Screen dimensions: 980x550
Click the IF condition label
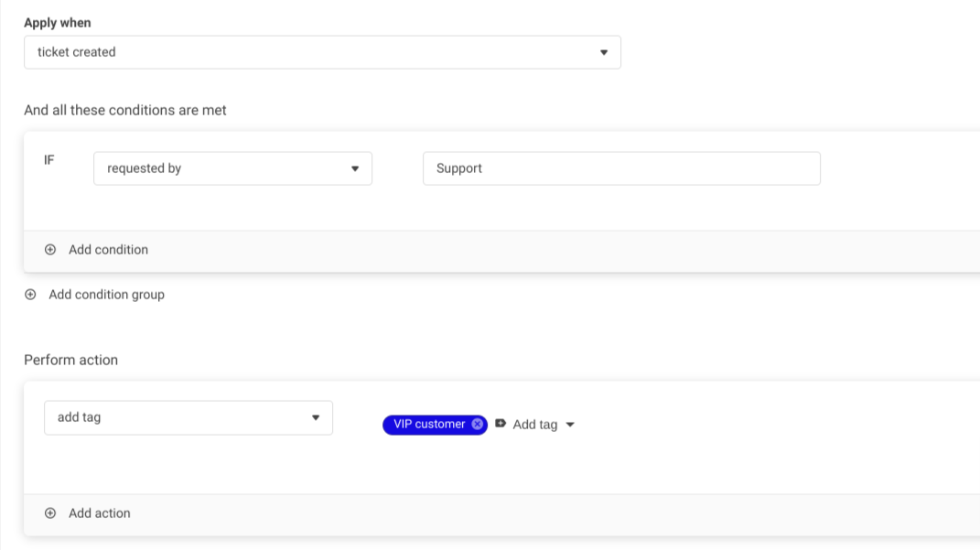[49, 160]
